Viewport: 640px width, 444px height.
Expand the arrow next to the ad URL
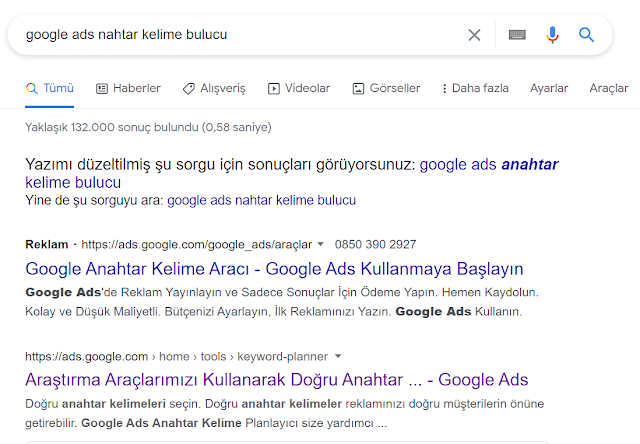click(321, 244)
